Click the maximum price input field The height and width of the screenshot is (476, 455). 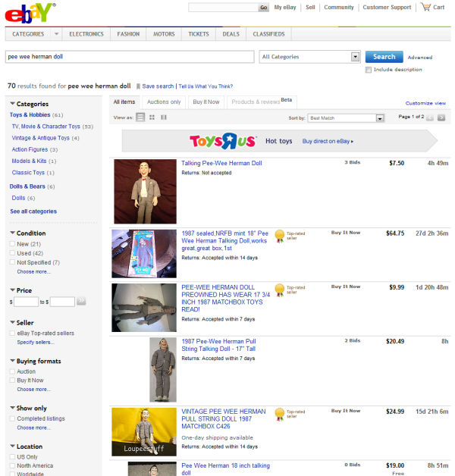[62, 302]
